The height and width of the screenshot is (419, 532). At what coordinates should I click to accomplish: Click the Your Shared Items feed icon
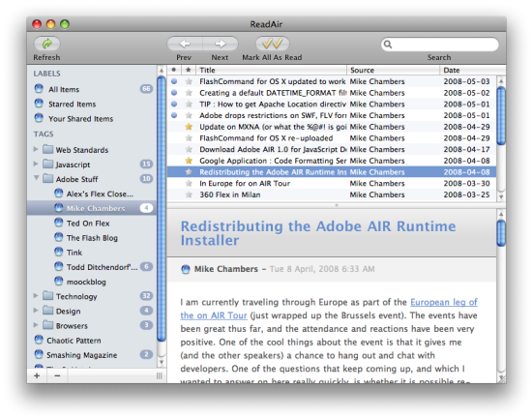coord(39,118)
